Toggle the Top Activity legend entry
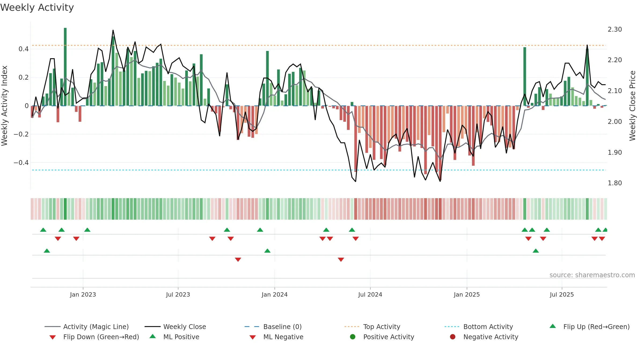 click(x=372, y=327)
